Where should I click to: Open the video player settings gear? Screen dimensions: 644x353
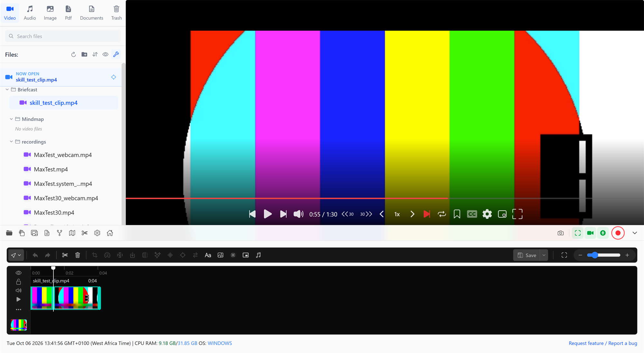pos(487,214)
